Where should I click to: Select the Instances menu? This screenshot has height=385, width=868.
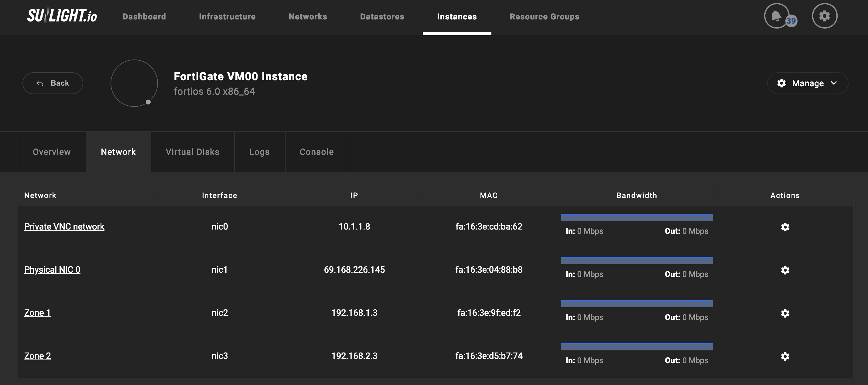point(457,16)
